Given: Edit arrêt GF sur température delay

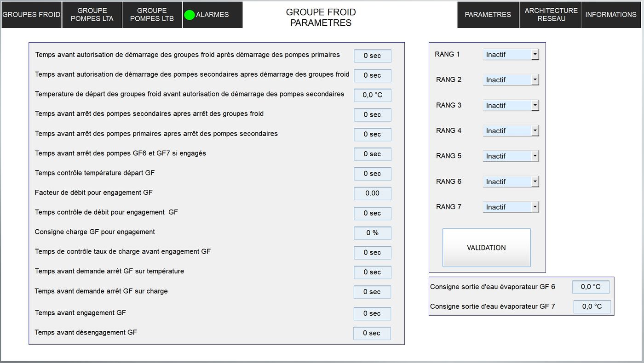Looking at the screenshot, I should point(373,272).
